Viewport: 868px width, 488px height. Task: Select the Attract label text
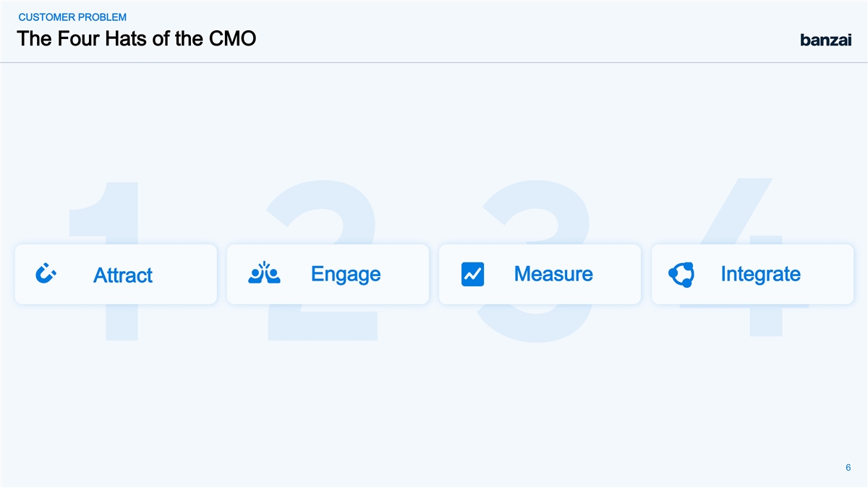(x=123, y=275)
